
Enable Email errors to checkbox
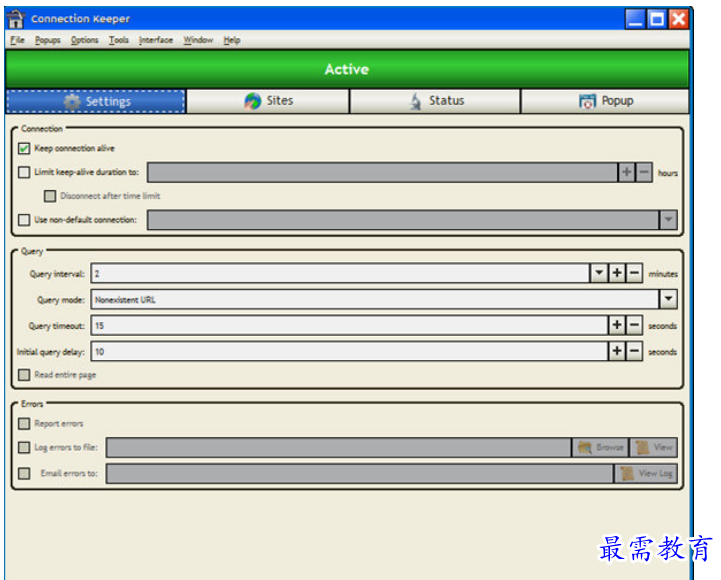(x=24, y=473)
